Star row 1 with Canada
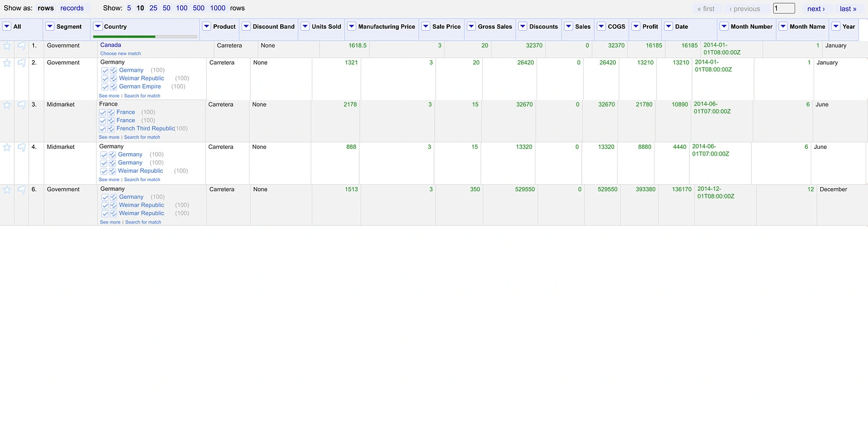The width and height of the screenshot is (868, 423). 7,46
